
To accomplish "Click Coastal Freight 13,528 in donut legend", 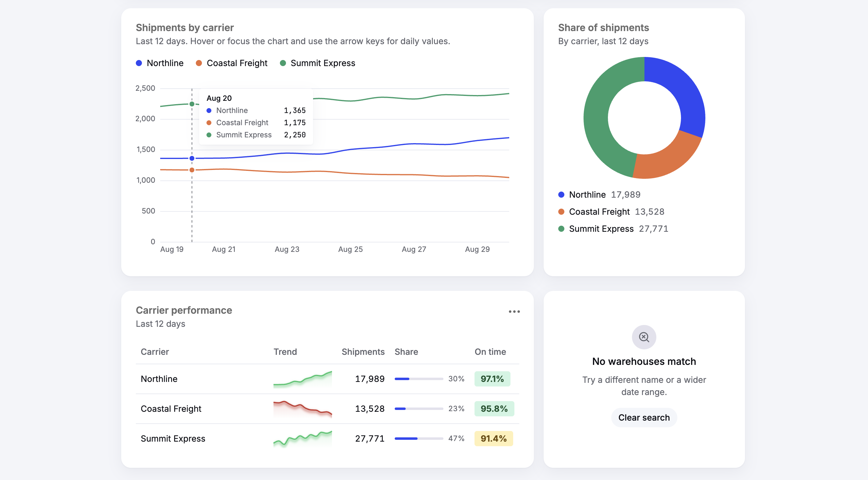I will click(611, 212).
